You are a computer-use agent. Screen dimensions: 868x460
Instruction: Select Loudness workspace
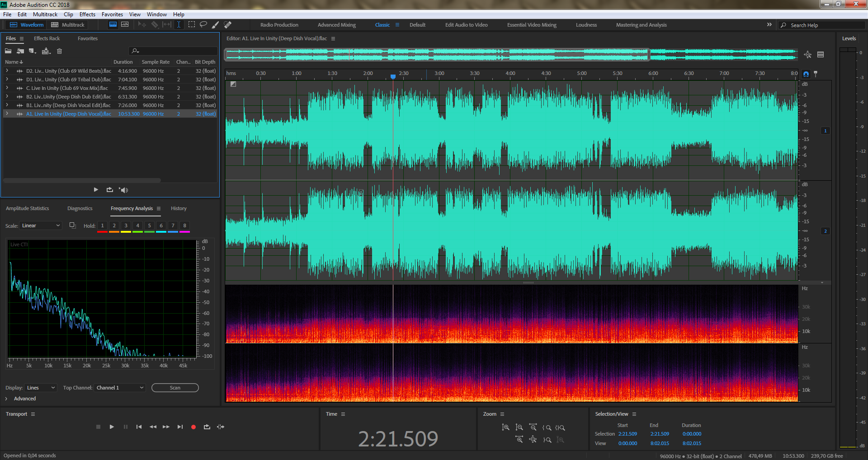(586, 25)
